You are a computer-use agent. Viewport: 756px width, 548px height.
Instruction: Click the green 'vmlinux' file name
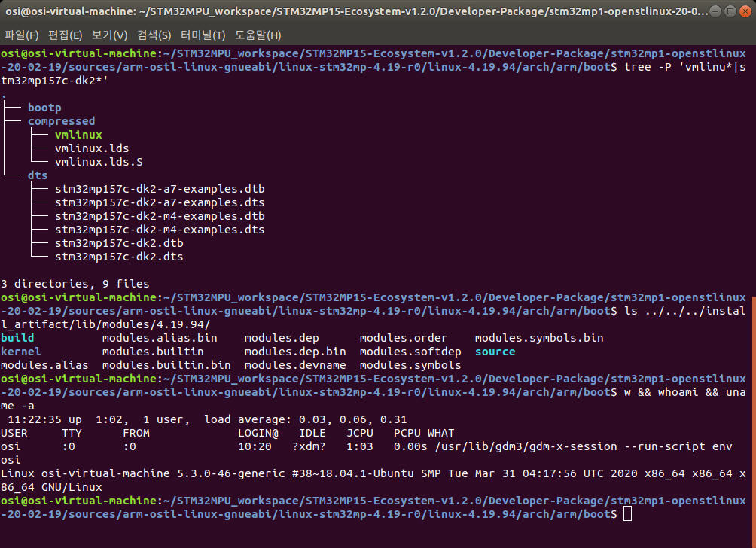pyautogui.click(x=78, y=135)
